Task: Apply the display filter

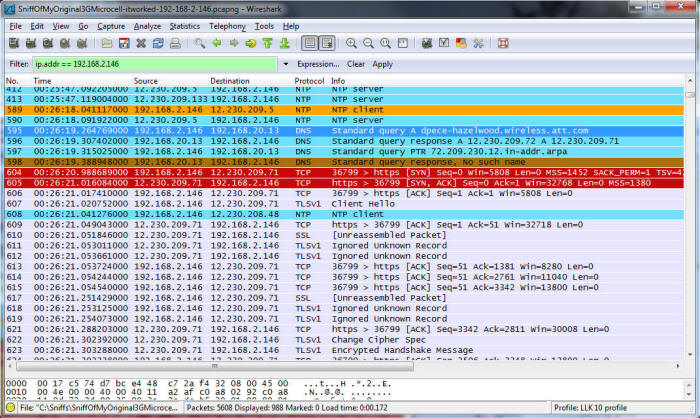Action: pyautogui.click(x=382, y=64)
